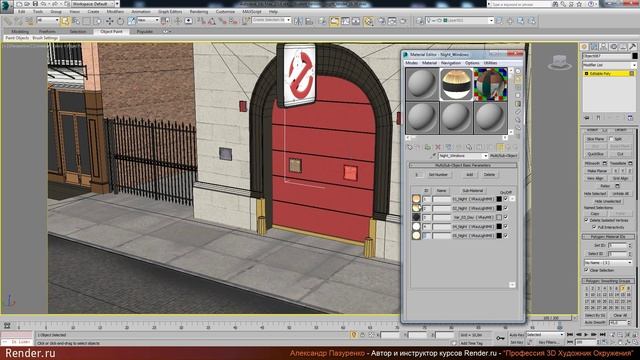The width and height of the screenshot is (640, 360).
Task: Open the Modify command panel tab
Action: [594, 47]
